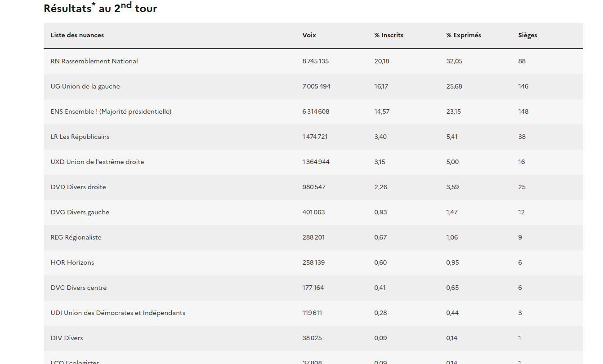The image size is (603, 364).
Task: Click the "% Exprimés" column header
Action: click(463, 35)
